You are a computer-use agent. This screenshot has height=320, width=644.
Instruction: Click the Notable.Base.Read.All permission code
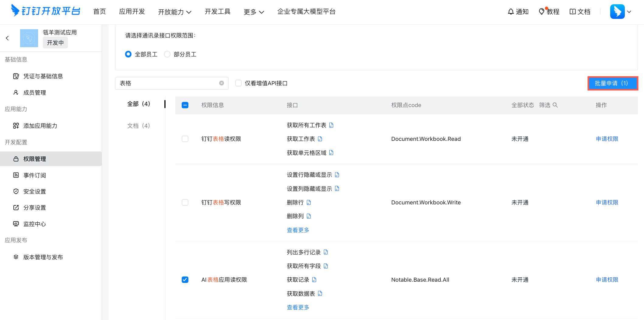pos(420,280)
